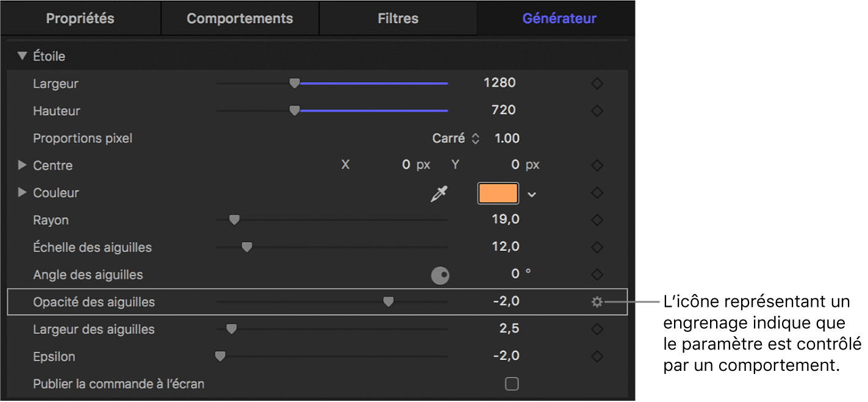This screenshot has width=868, height=402.
Task: Enable Publier la commande à l'écran checkbox
Action: pos(512,384)
